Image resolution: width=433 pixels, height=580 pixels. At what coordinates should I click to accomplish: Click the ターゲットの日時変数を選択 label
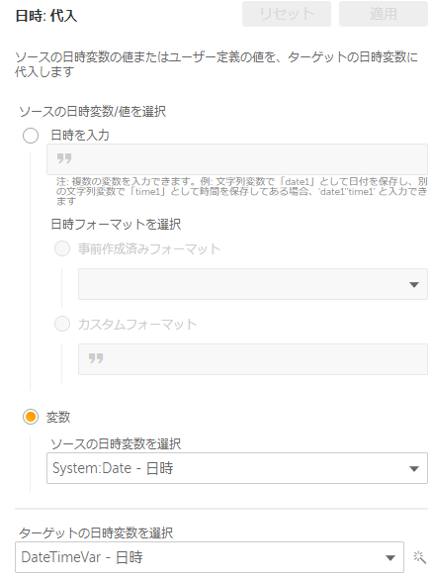[x=96, y=533]
